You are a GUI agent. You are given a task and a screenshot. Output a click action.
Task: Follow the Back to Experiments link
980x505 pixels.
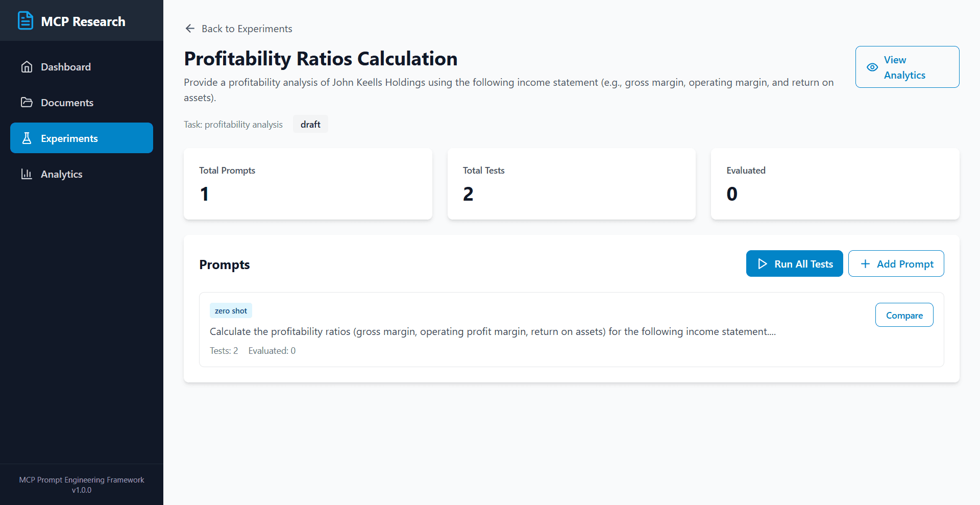coord(247,29)
